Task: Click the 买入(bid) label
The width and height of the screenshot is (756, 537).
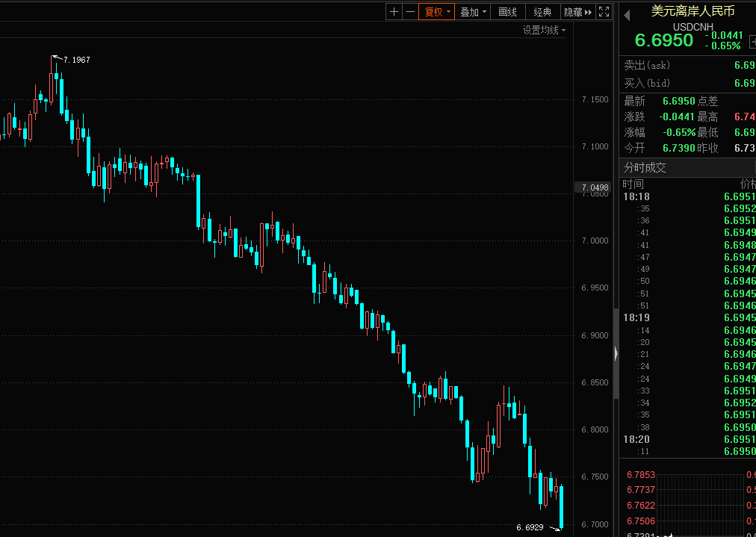Action: [647, 83]
